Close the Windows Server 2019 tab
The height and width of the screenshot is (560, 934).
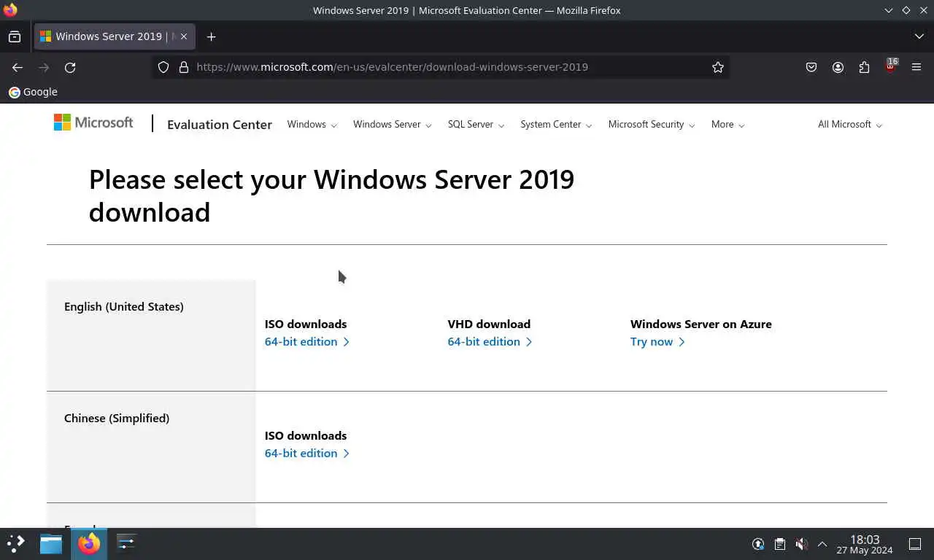point(184,36)
